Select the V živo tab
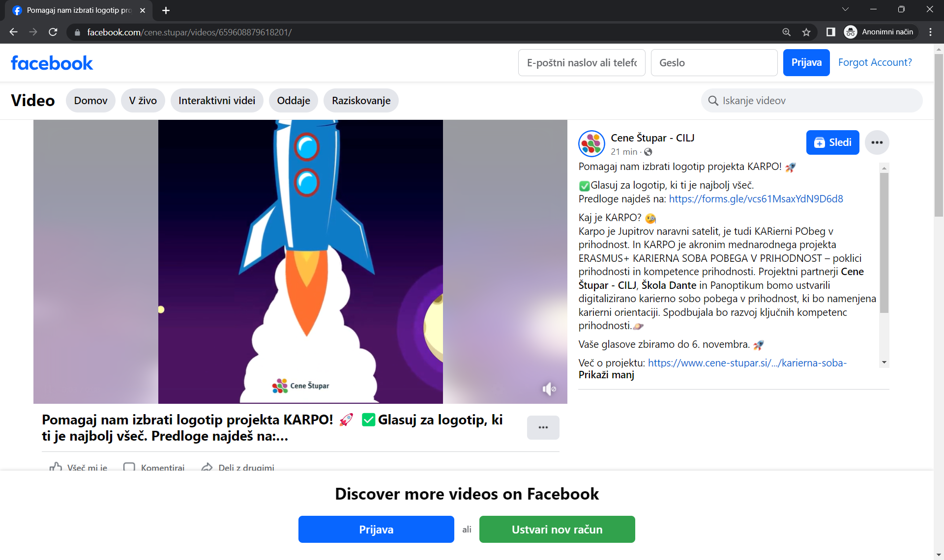Screen dimensions: 944x560 click(143, 101)
